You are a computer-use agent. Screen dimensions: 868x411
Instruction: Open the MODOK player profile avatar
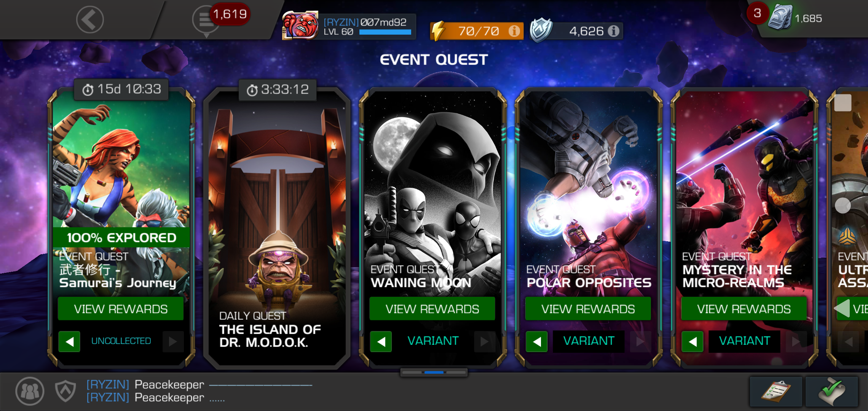pyautogui.click(x=300, y=25)
